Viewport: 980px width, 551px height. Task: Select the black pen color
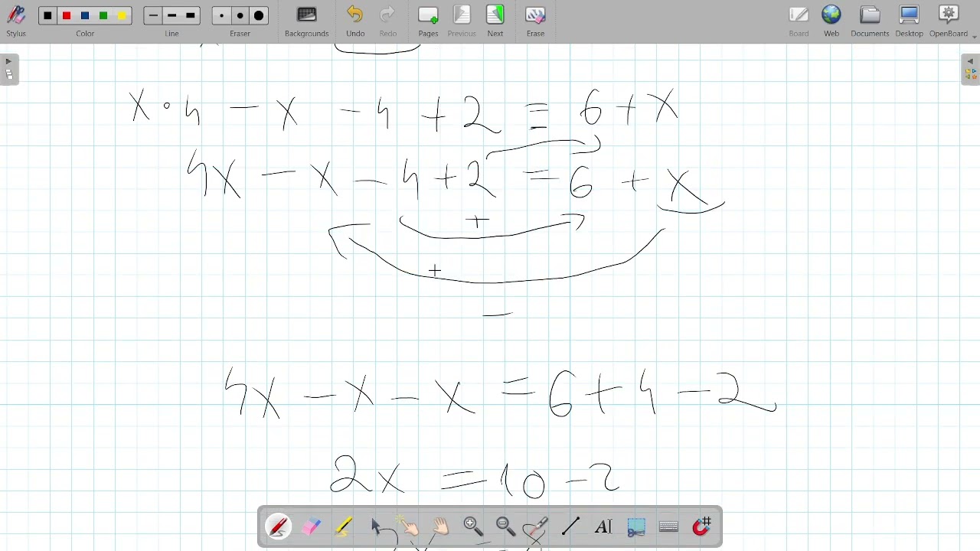48,15
